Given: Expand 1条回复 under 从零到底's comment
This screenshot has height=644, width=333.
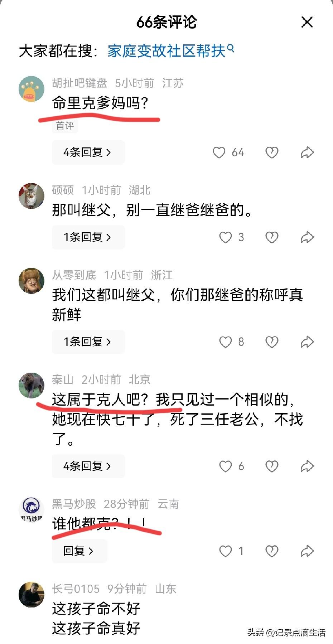Looking at the screenshot, I should click(x=88, y=342).
